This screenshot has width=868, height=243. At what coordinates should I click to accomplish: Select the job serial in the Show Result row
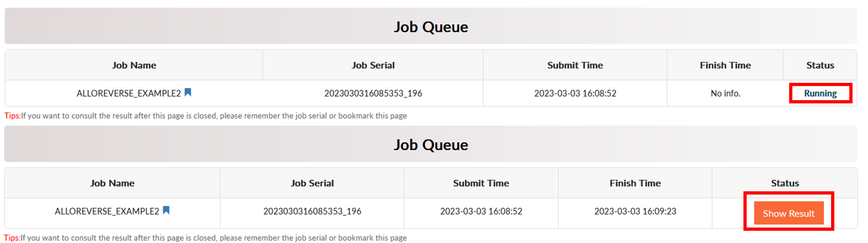(x=312, y=211)
